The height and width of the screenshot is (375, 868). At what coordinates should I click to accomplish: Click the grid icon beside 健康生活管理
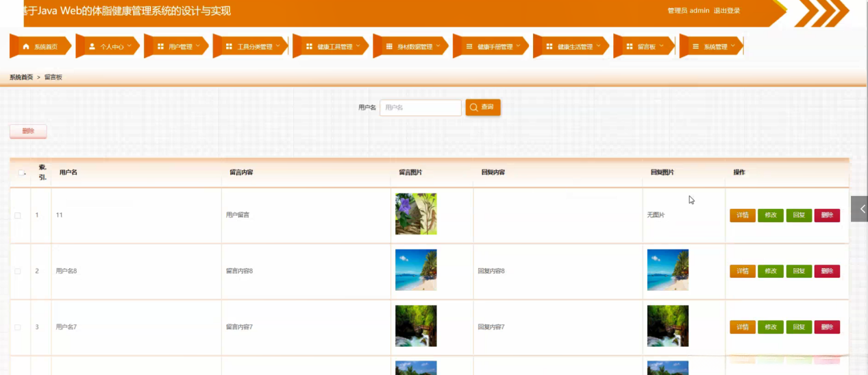tap(549, 47)
